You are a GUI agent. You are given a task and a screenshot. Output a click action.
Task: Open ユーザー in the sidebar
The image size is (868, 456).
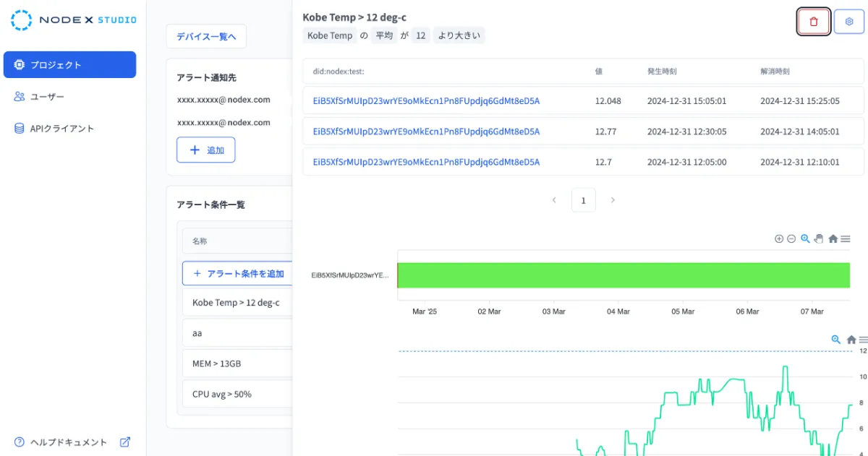(x=48, y=97)
